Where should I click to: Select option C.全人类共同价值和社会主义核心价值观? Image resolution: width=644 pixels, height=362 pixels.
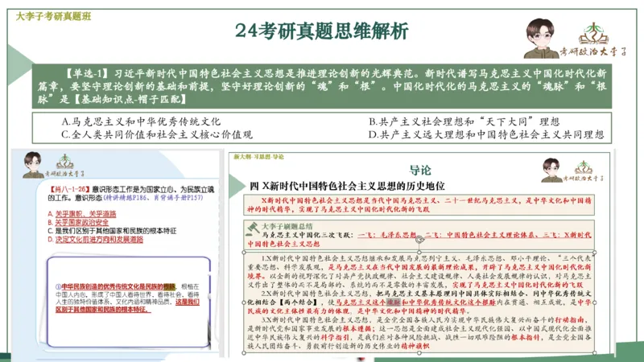(x=157, y=134)
